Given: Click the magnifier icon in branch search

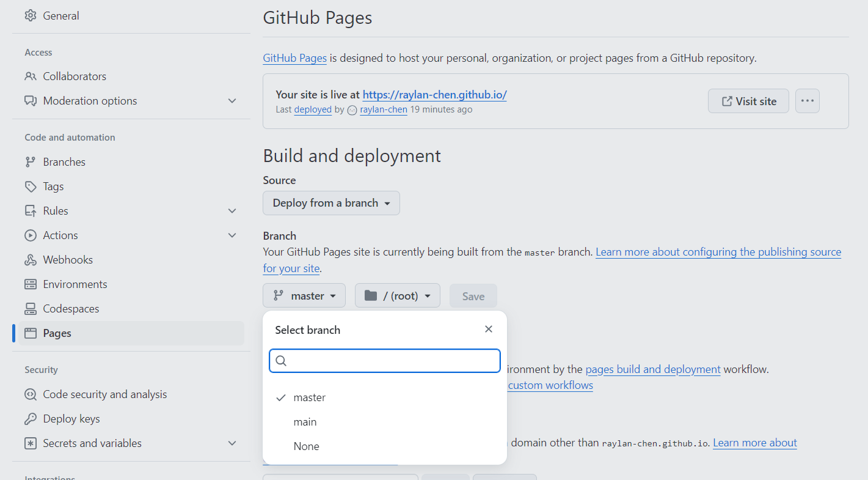Looking at the screenshot, I should coord(281,361).
